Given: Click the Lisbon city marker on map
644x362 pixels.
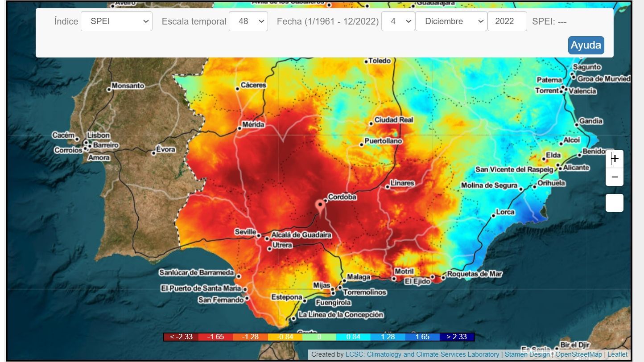Looking at the screenshot, I should [86, 143].
